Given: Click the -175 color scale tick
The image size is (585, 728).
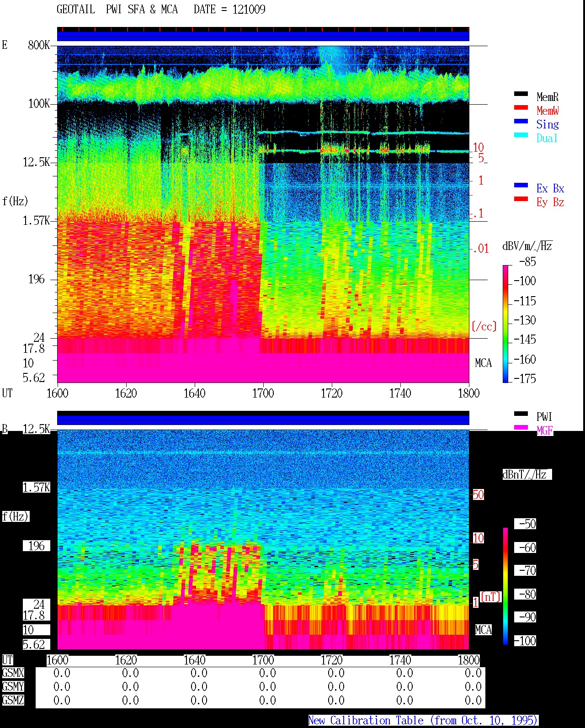Looking at the screenshot, I should (524, 378).
